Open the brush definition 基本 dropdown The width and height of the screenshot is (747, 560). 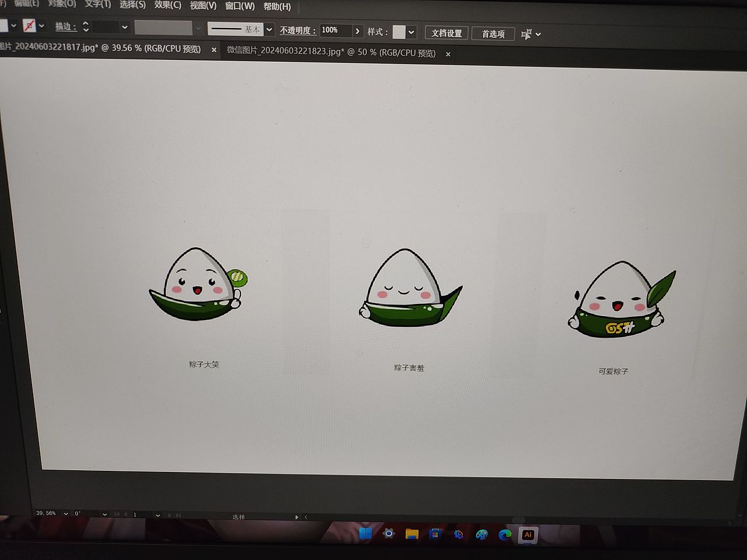(268, 29)
